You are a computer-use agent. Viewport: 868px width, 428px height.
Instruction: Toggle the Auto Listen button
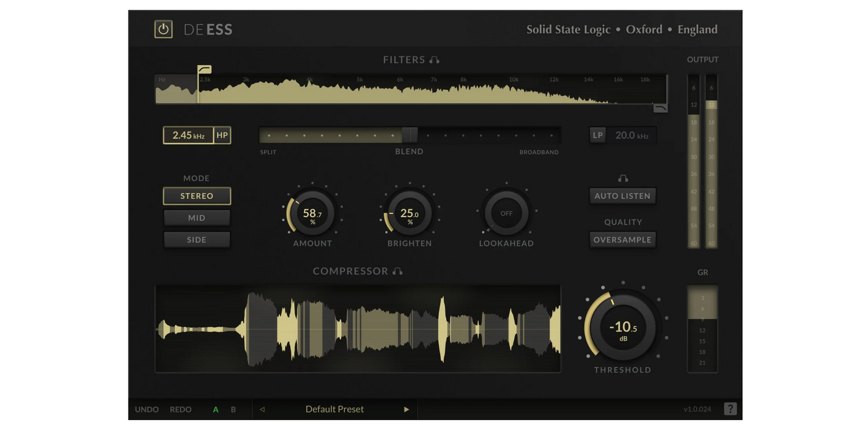pyautogui.click(x=622, y=196)
